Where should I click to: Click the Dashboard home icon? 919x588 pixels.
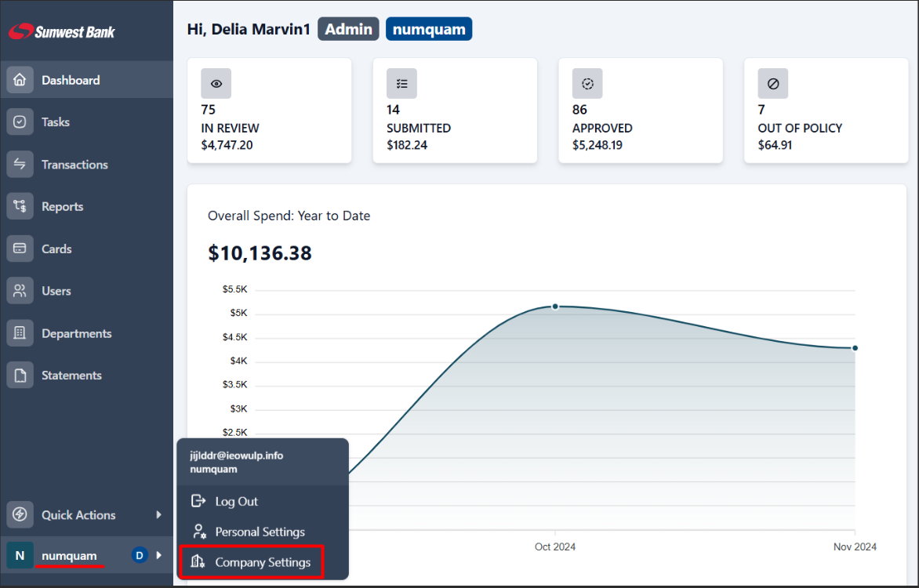click(20, 80)
